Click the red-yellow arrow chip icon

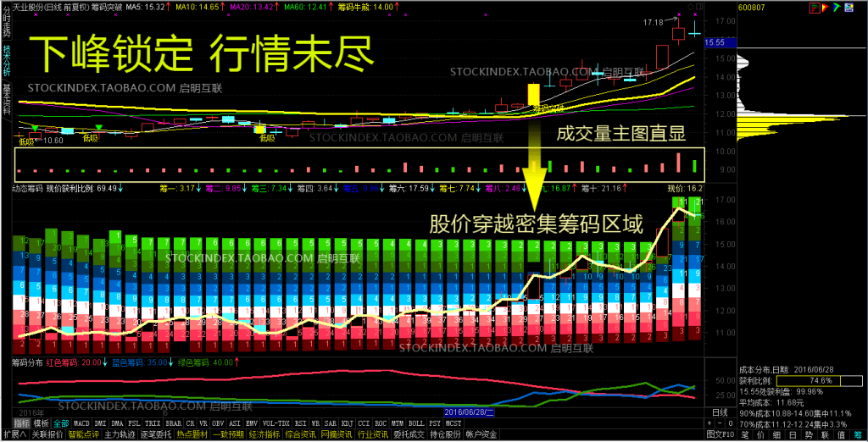pyautogui.click(x=826, y=8)
